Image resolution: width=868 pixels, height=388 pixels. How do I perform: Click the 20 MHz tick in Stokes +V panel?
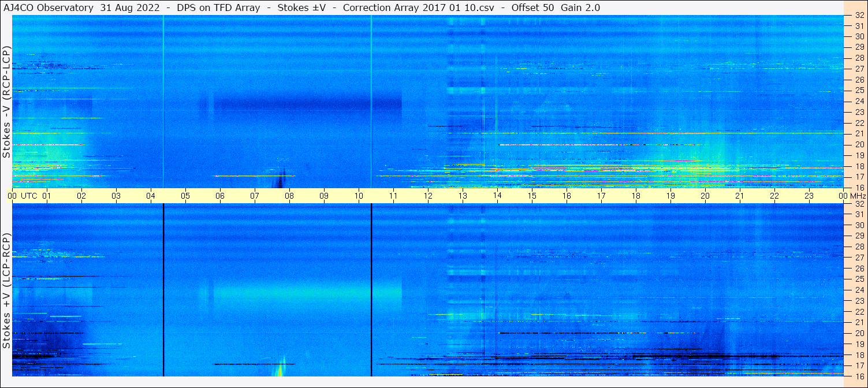pos(859,333)
